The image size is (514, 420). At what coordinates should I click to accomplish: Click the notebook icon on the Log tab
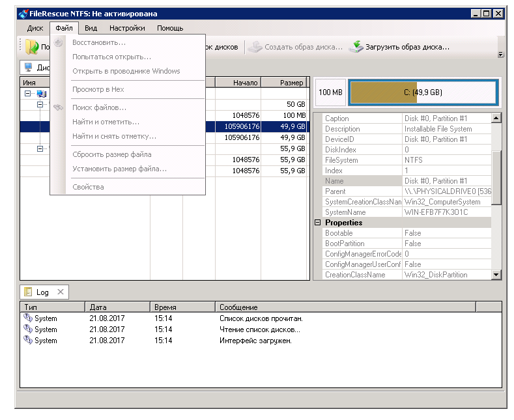pos(29,292)
